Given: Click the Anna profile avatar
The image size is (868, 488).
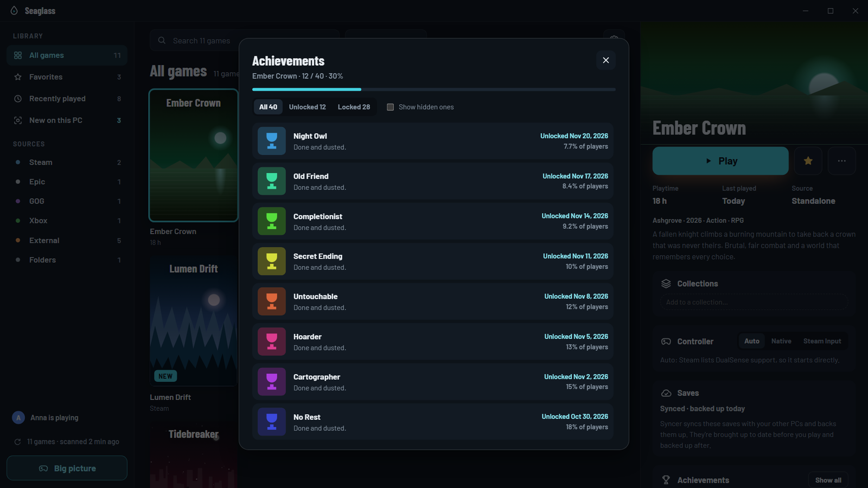Looking at the screenshot, I should click(18, 418).
